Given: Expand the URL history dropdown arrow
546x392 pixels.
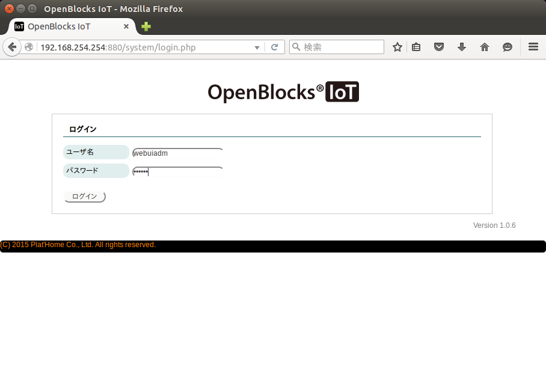Looking at the screenshot, I should [x=257, y=47].
